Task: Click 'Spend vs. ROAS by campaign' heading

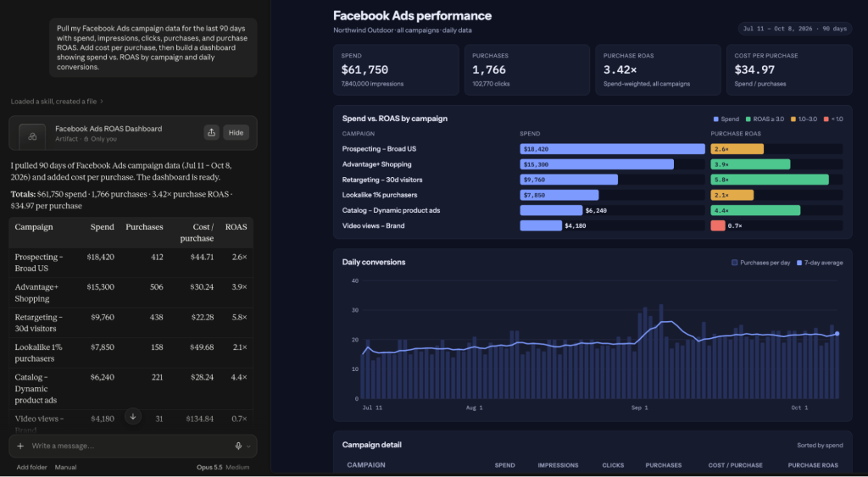Action: point(395,119)
